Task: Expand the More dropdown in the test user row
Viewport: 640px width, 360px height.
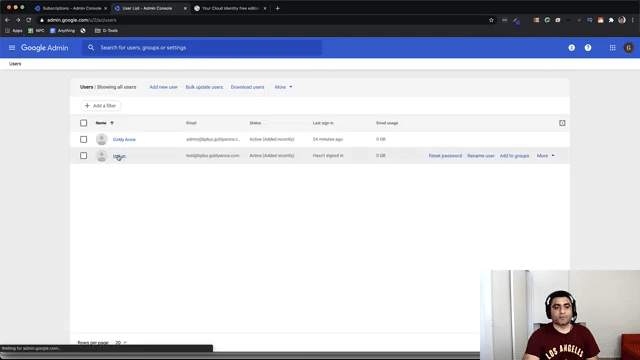Action: (x=545, y=156)
